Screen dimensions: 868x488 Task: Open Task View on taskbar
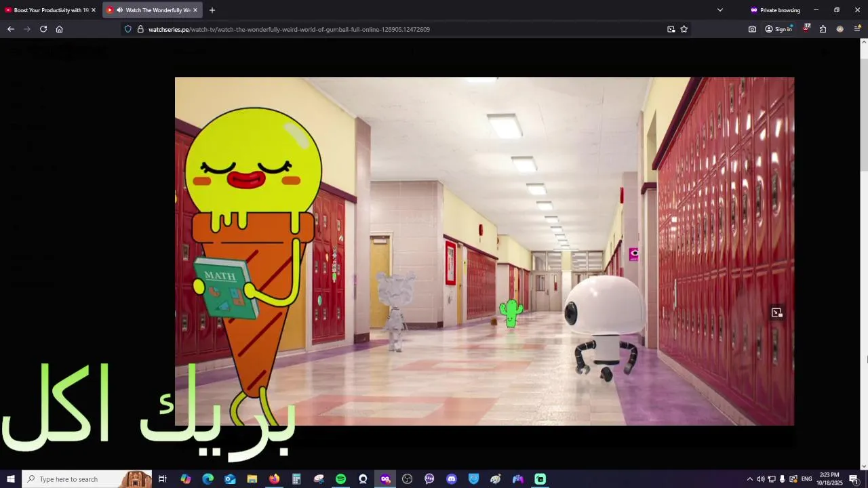tap(163, 479)
